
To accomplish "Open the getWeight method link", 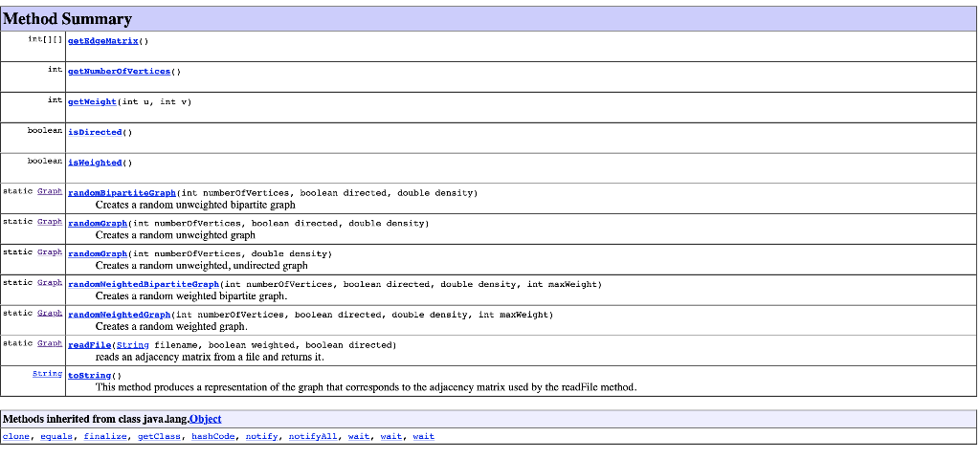I will 93,101.
